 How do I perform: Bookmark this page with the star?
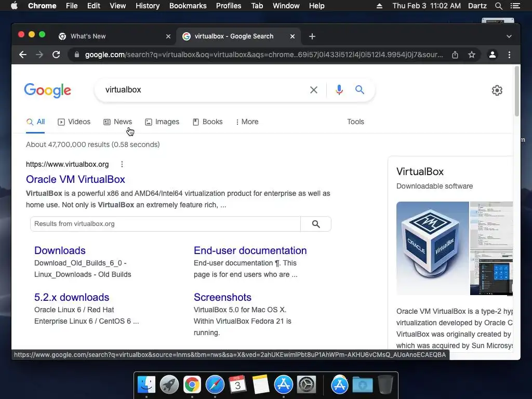click(472, 55)
